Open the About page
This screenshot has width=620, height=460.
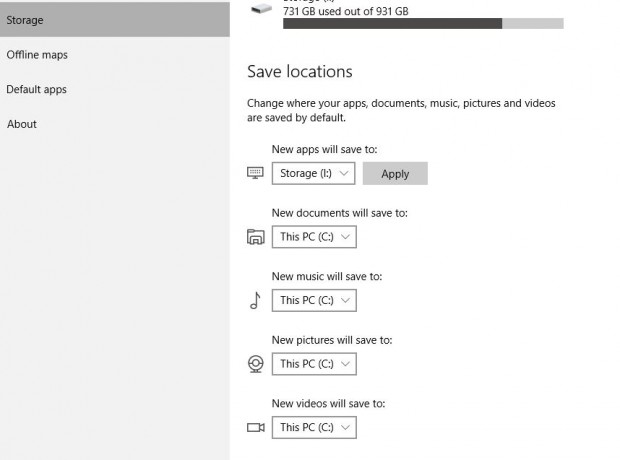(x=22, y=124)
